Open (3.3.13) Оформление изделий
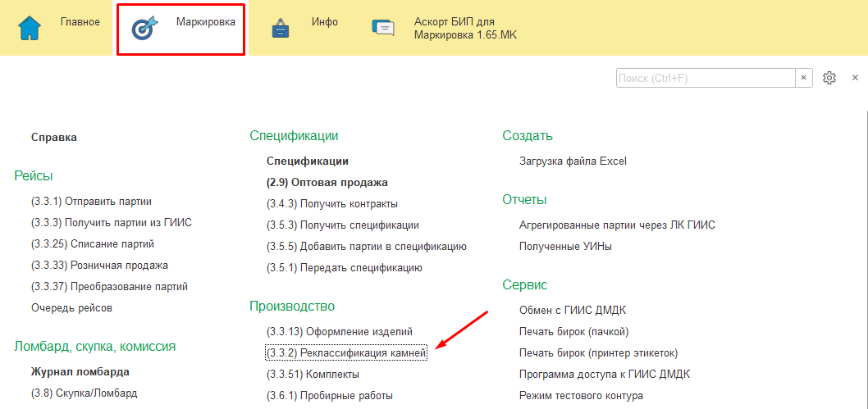Screen dimensions: 868x409 (x=340, y=332)
